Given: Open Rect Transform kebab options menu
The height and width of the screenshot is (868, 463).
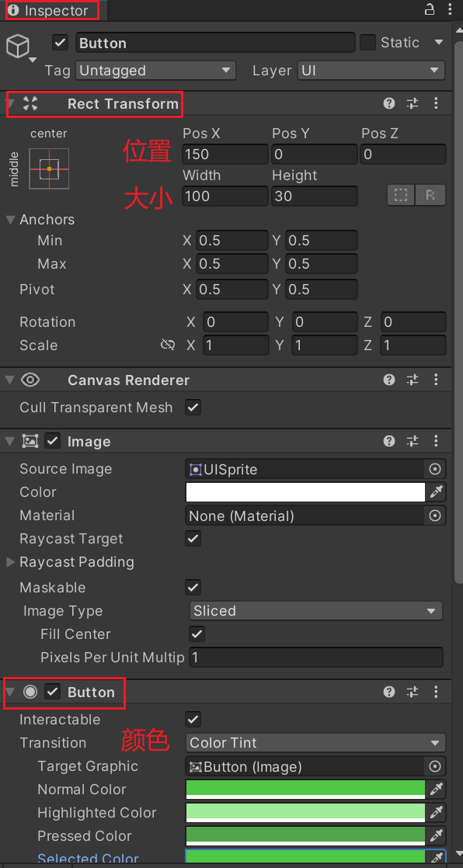Looking at the screenshot, I should pyautogui.click(x=436, y=103).
